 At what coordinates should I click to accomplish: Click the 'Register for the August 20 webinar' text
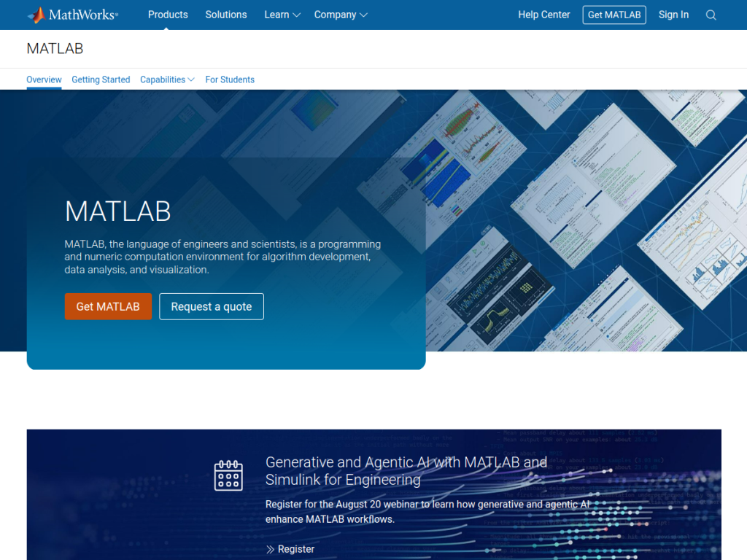427,511
